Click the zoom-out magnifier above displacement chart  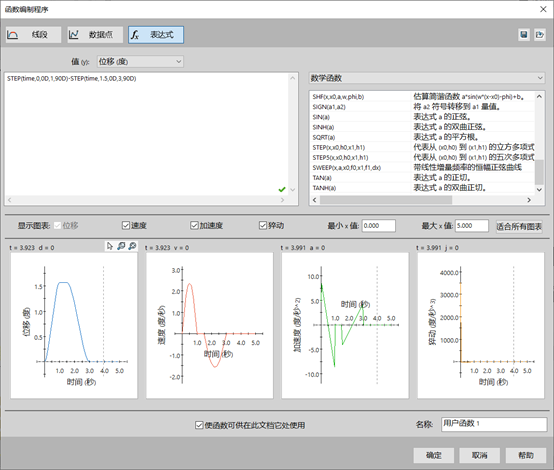[x=132, y=246]
